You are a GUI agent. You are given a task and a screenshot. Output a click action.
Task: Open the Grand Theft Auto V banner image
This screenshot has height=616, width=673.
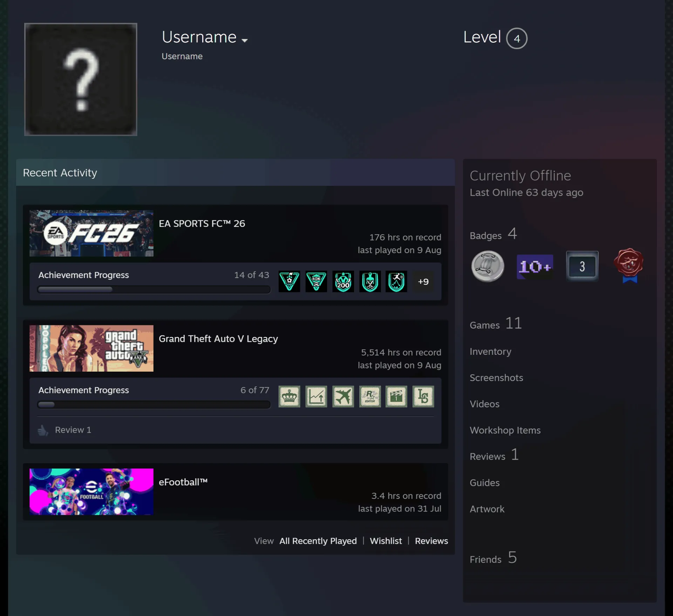91,348
